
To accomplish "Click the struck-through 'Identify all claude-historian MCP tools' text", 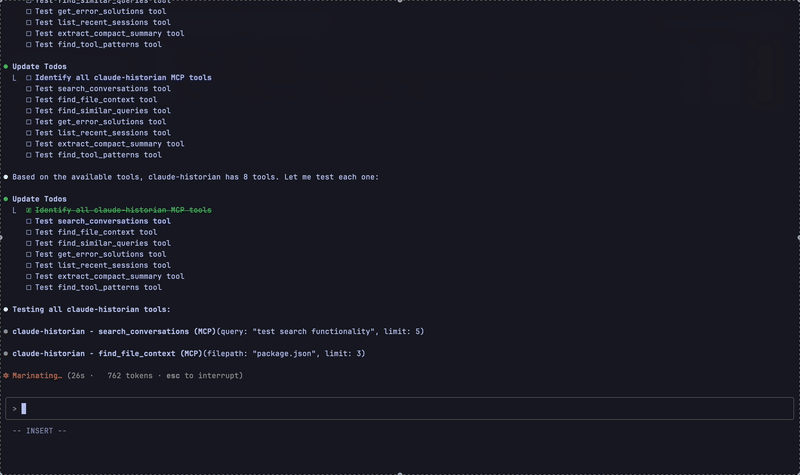I will pyautogui.click(x=123, y=210).
